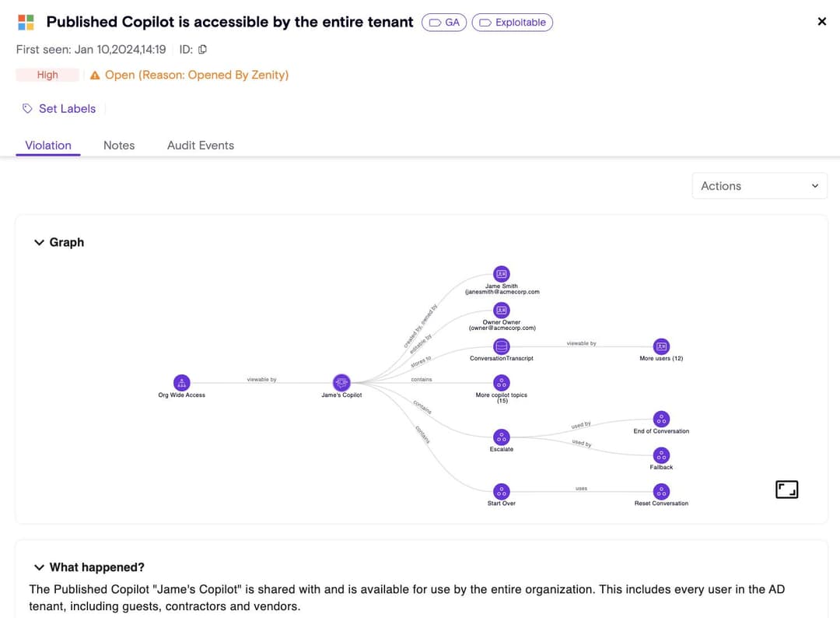Collapse the What happened? section

[x=40, y=567]
